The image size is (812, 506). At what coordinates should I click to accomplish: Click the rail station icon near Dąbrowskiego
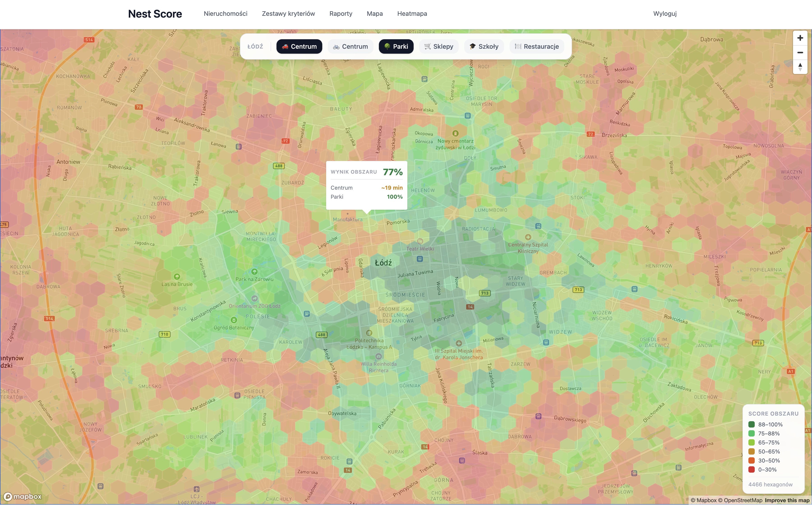(x=538, y=416)
